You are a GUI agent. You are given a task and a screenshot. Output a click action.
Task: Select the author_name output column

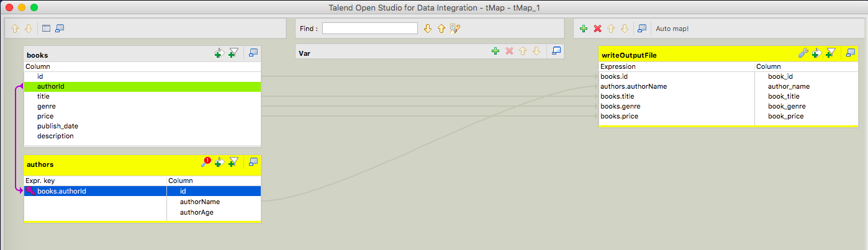pyautogui.click(x=806, y=86)
